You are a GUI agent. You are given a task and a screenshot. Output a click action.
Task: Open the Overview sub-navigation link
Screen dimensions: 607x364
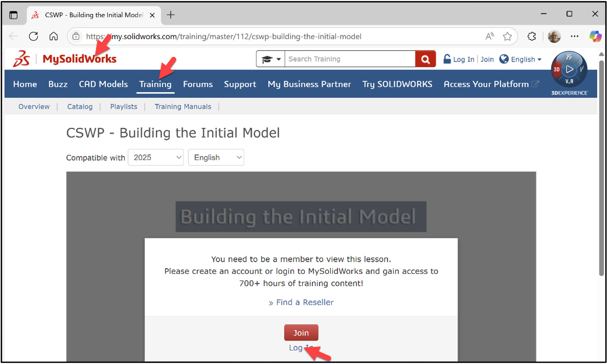34,107
